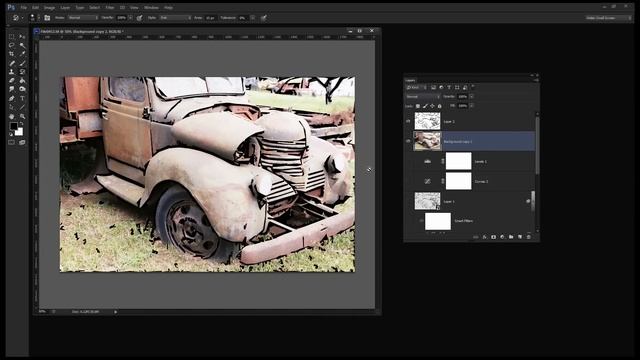Filter layers by smart objects
Screen dimensions: 640x360
[x=465, y=87]
